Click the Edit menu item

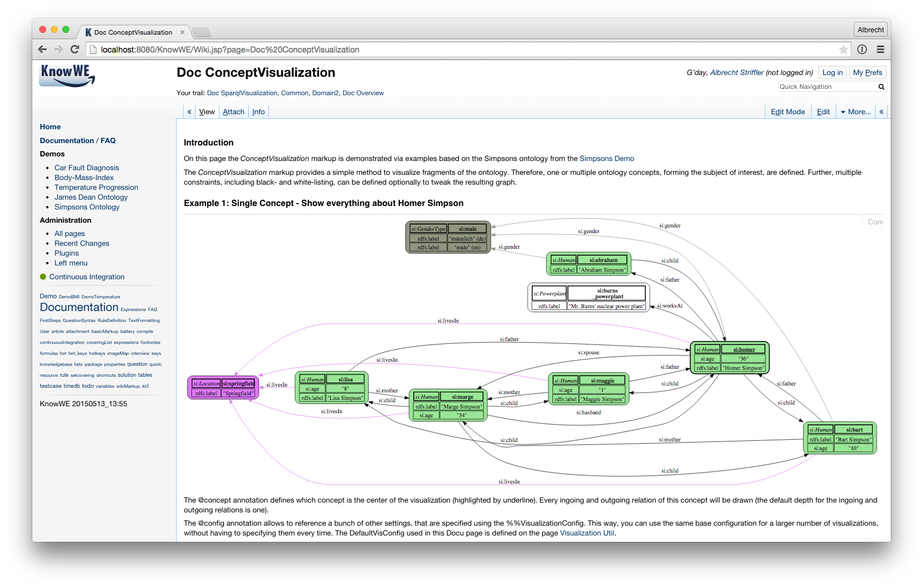click(823, 112)
